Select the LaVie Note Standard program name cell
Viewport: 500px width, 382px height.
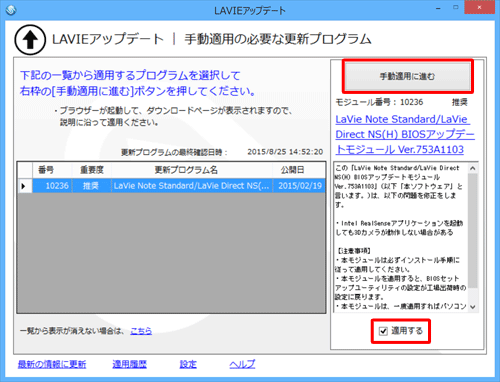click(192, 186)
